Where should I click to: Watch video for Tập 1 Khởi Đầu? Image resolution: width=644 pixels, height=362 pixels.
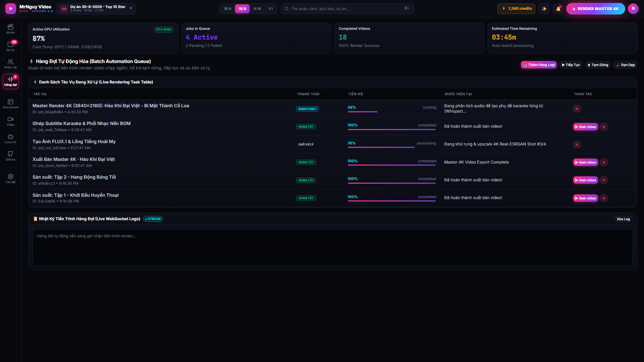[x=585, y=198]
